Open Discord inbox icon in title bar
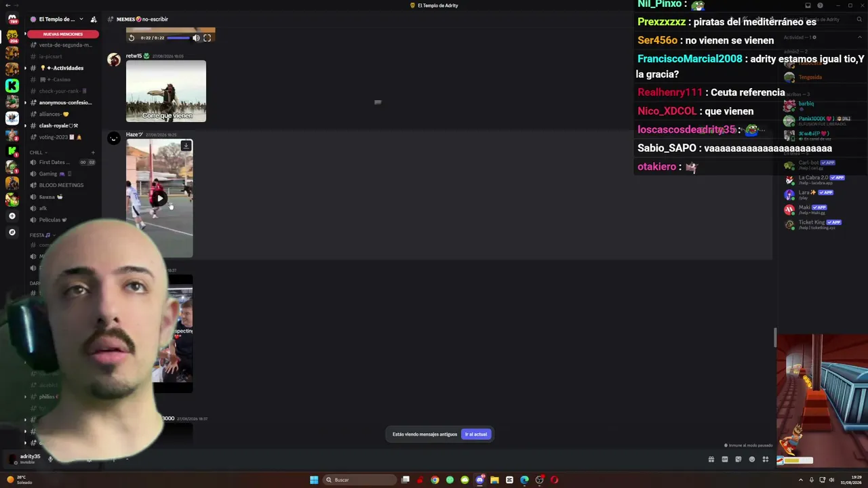The height and width of the screenshot is (488, 868). (808, 5)
